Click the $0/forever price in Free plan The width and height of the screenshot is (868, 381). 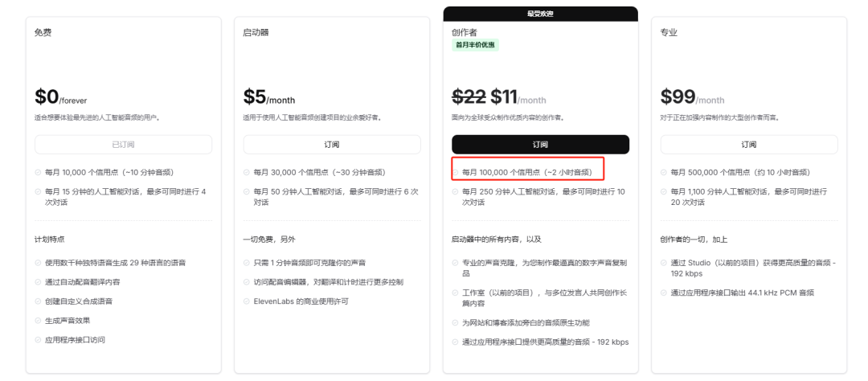click(61, 97)
